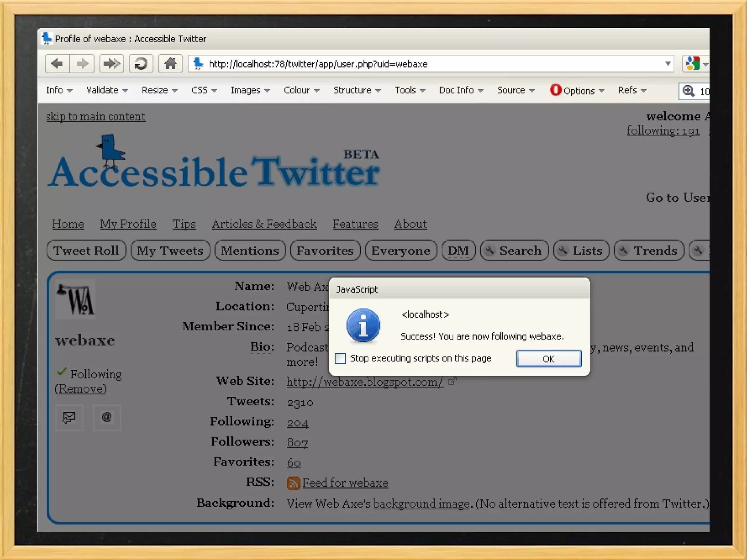747x560 pixels.
Task: Follow the skip to main content link
Action: 96,116
